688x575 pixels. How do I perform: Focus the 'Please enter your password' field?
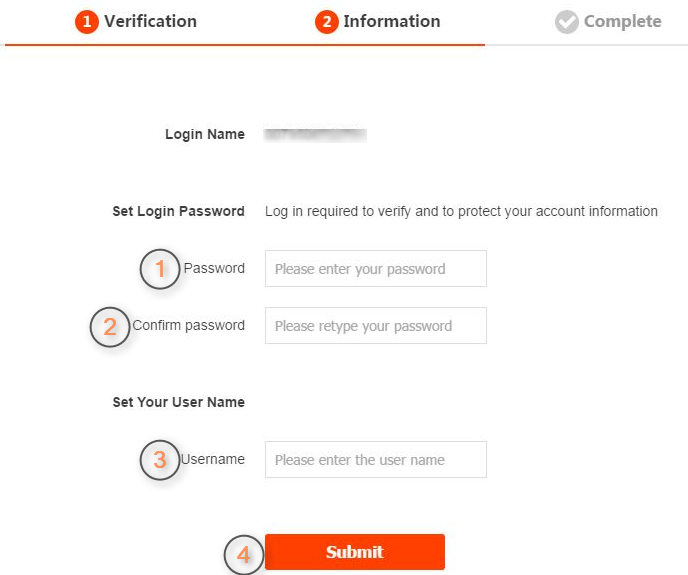pos(375,269)
